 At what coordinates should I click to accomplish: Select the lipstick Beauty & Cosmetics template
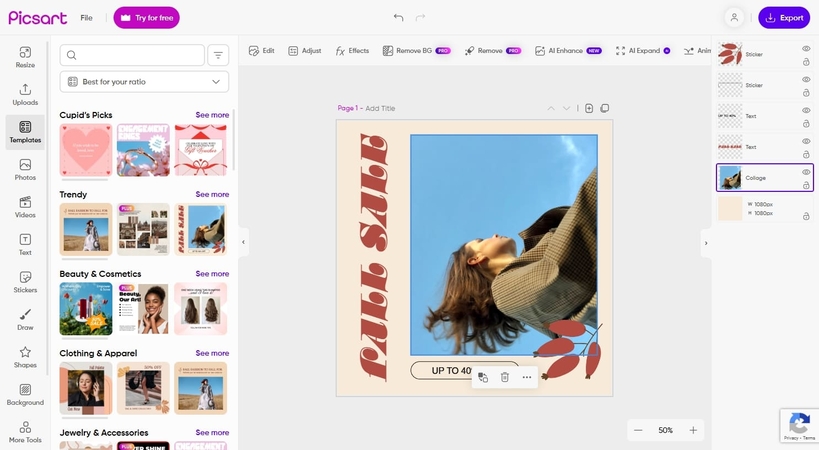click(x=86, y=309)
